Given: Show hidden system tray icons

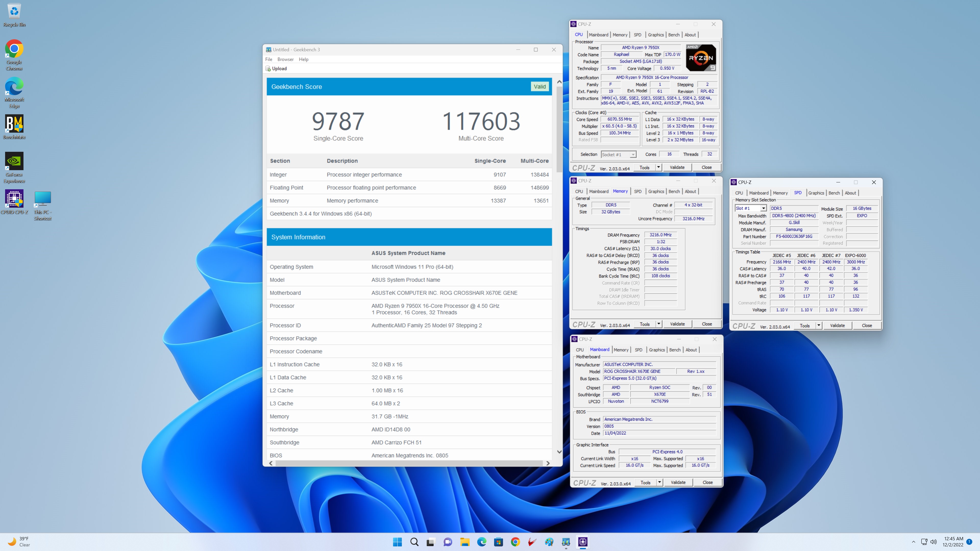Looking at the screenshot, I should (x=913, y=542).
